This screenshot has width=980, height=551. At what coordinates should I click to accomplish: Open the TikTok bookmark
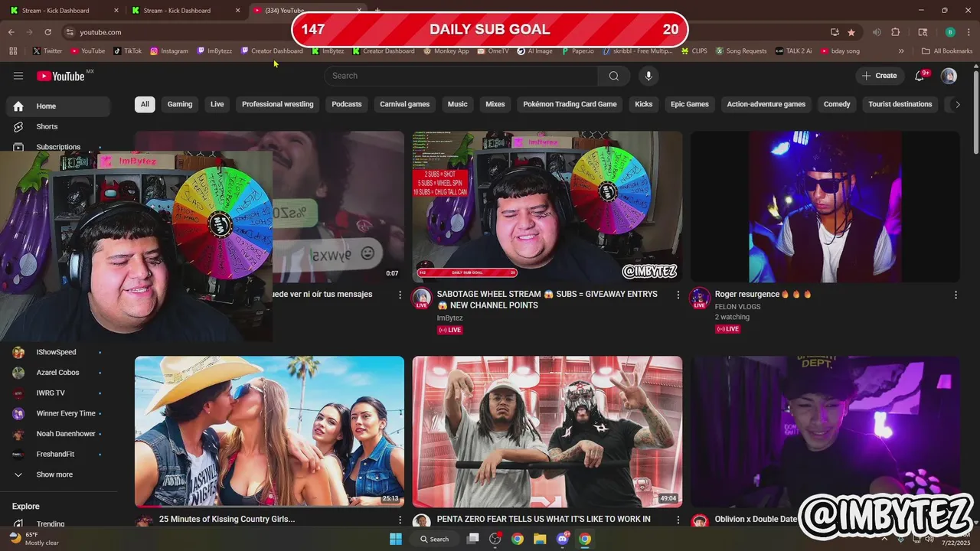pos(128,51)
